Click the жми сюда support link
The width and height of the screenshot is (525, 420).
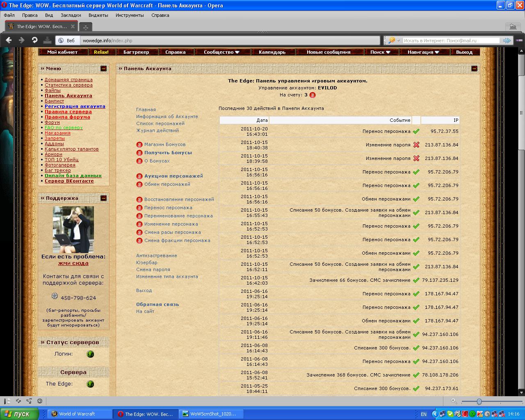pos(73,263)
